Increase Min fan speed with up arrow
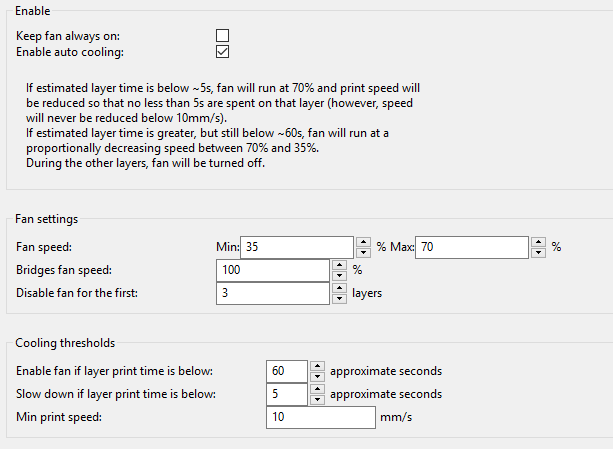 click(x=364, y=242)
